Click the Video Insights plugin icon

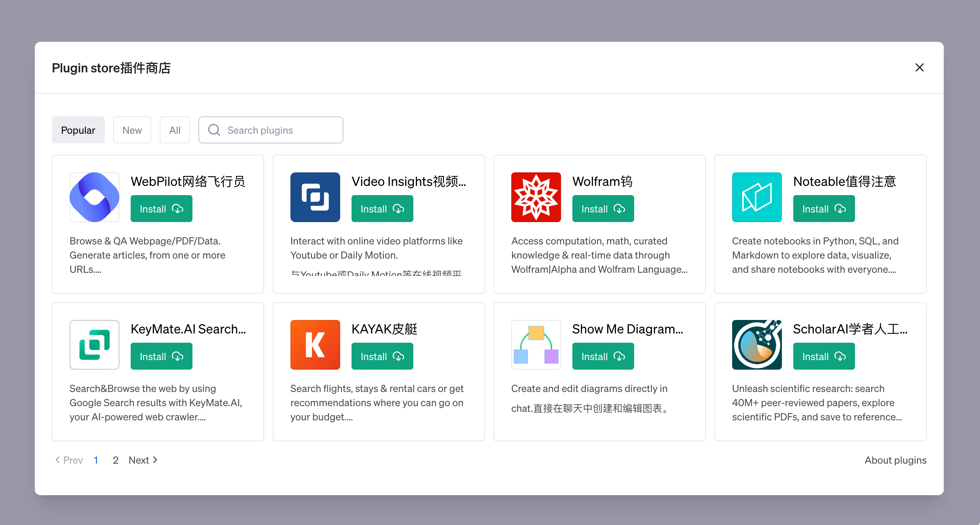pos(315,197)
